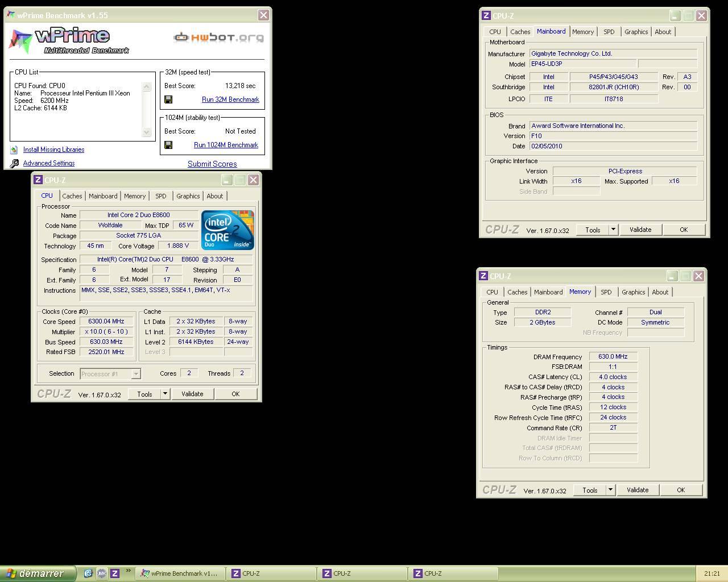The height and width of the screenshot is (582, 728).
Task: Click the round grey quick launch icon
Action: (101, 573)
